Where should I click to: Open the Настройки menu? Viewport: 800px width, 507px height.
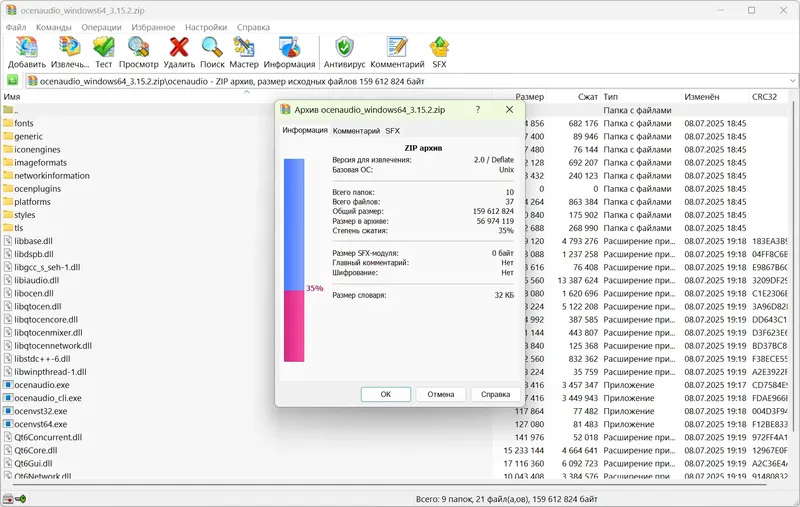coord(206,27)
